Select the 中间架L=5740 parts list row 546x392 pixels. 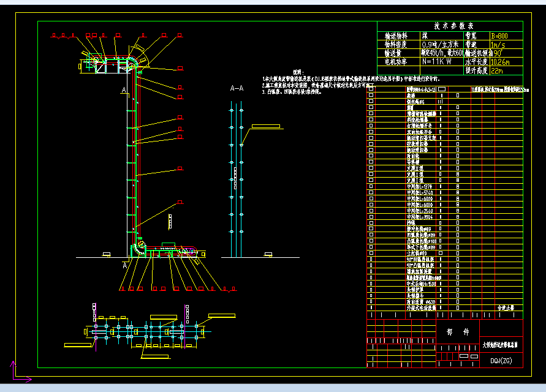tap(420, 192)
